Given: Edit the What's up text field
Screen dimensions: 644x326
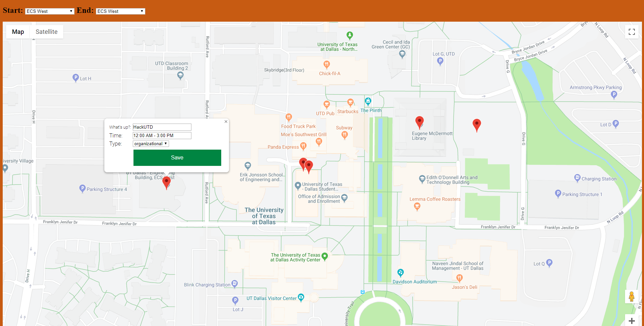Looking at the screenshot, I should [162, 127].
